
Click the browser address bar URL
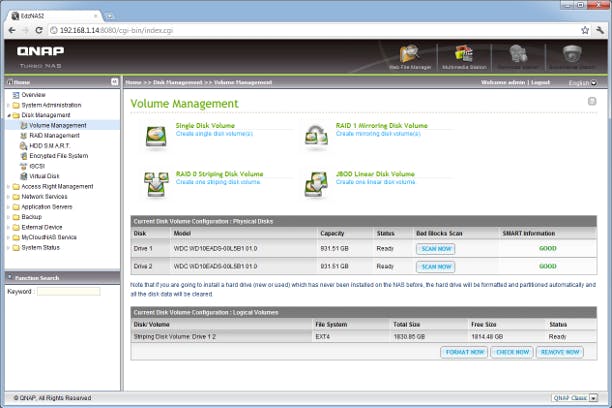(116, 30)
